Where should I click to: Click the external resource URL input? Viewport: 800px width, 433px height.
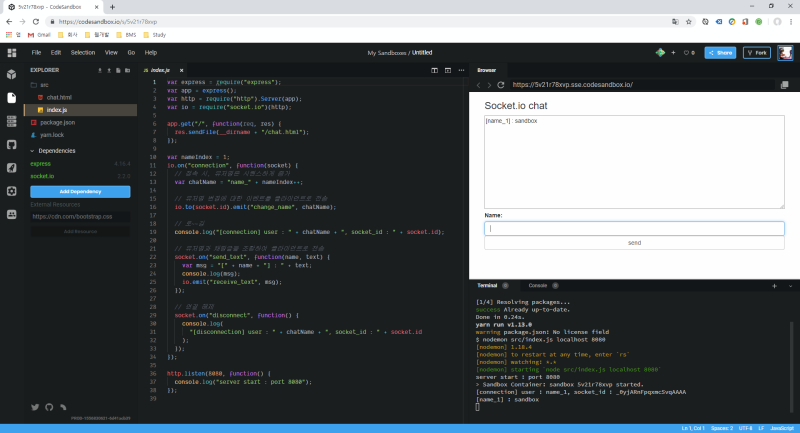[x=80, y=217]
